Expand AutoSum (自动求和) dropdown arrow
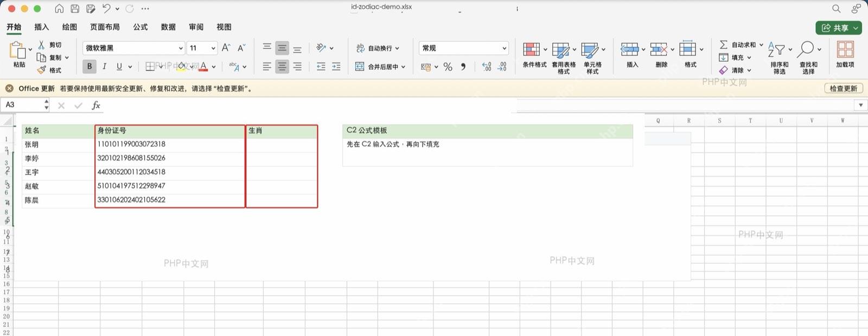This screenshot has width=868, height=336. 761,45
